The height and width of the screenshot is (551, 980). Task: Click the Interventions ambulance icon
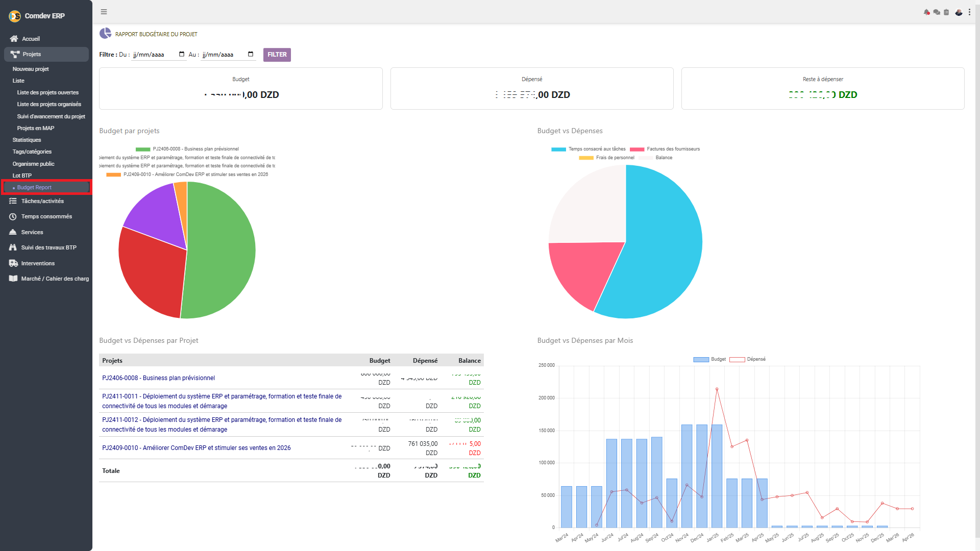click(13, 263)
